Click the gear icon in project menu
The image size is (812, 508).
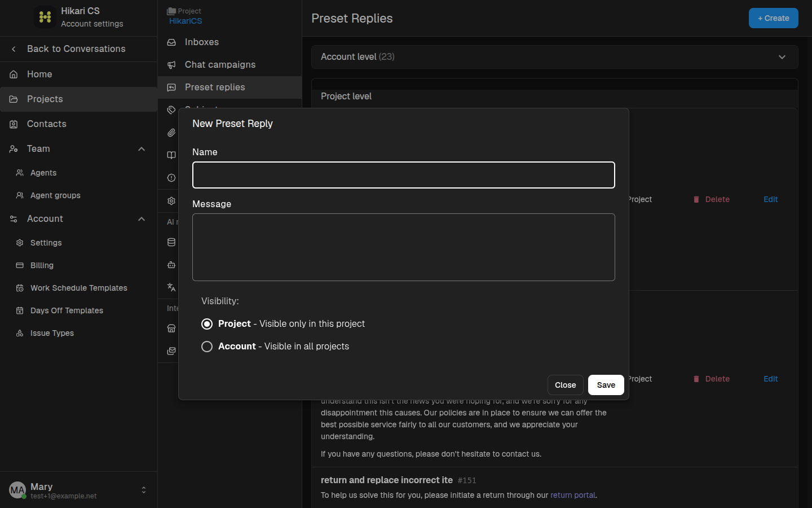(x=171, y=201)
